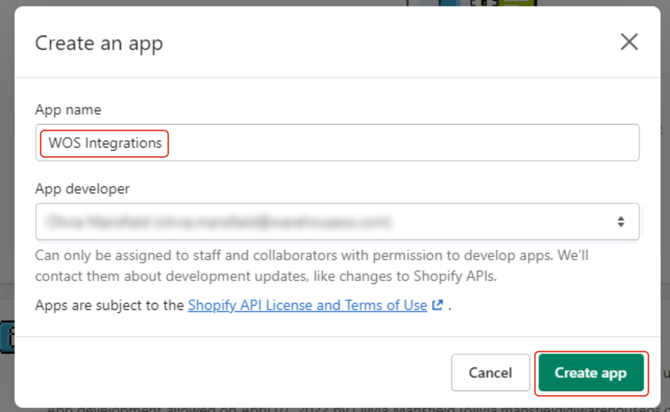Click the App name field label
670x412 pixels.
tap(68, 109)
